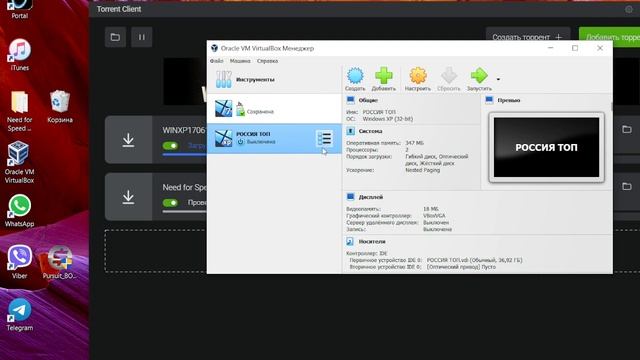Open the Файл menu in VirtualBox
640x360 pixels.
[x=217, y=61]
